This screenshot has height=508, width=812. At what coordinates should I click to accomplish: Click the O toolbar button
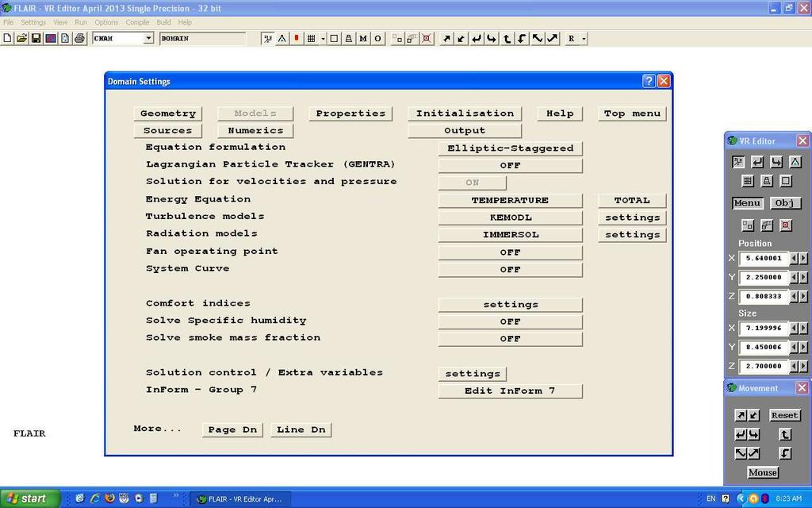tap(377, 38)
